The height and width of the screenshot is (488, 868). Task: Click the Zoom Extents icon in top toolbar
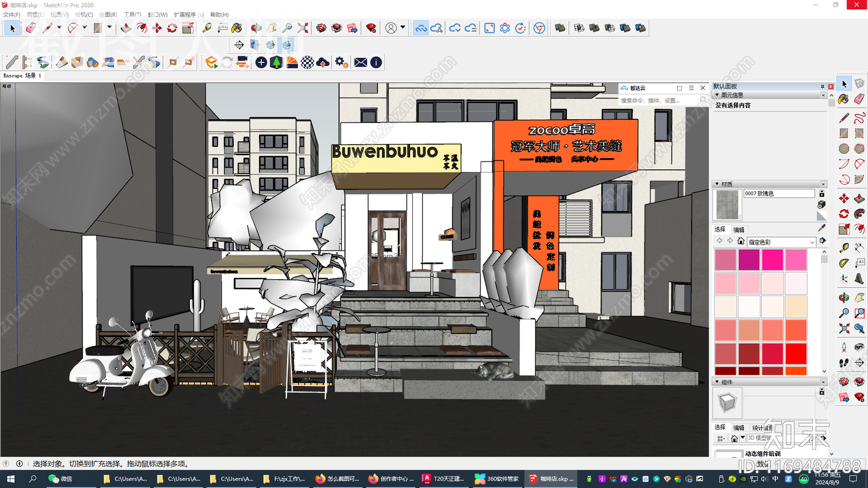pos(303,28)
